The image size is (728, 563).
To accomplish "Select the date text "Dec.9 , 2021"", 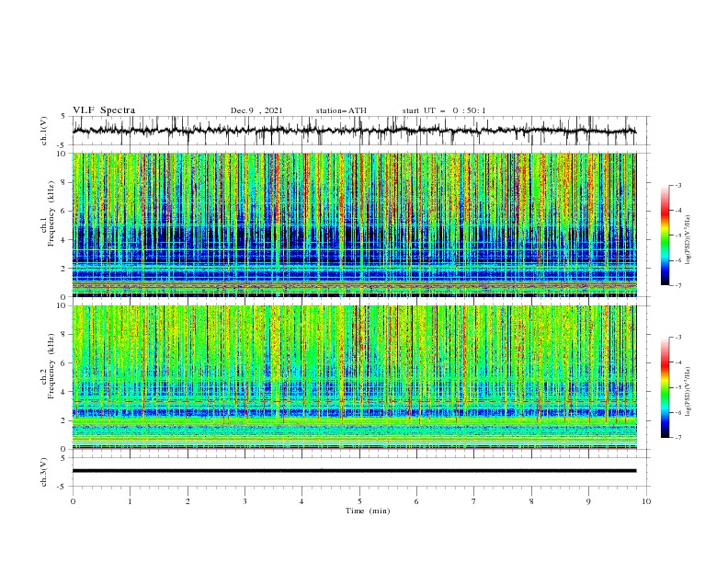I will click(256, 110).
